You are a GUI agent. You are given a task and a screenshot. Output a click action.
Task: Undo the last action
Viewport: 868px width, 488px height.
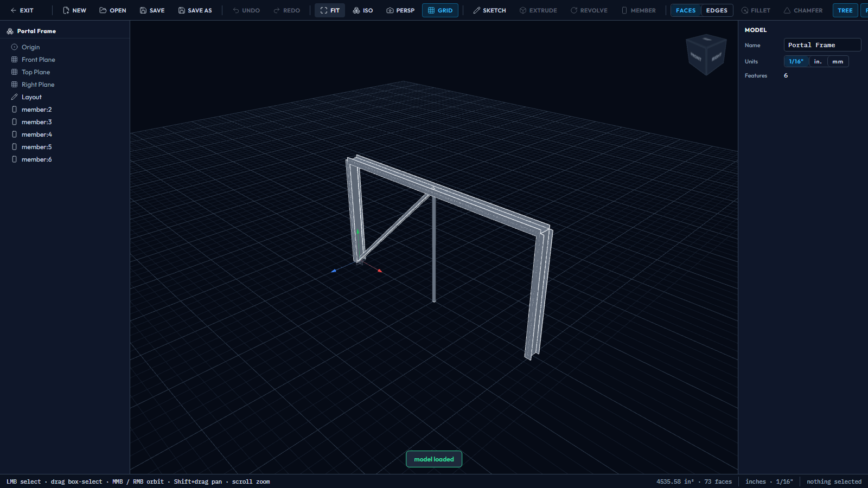coord(246,10)
